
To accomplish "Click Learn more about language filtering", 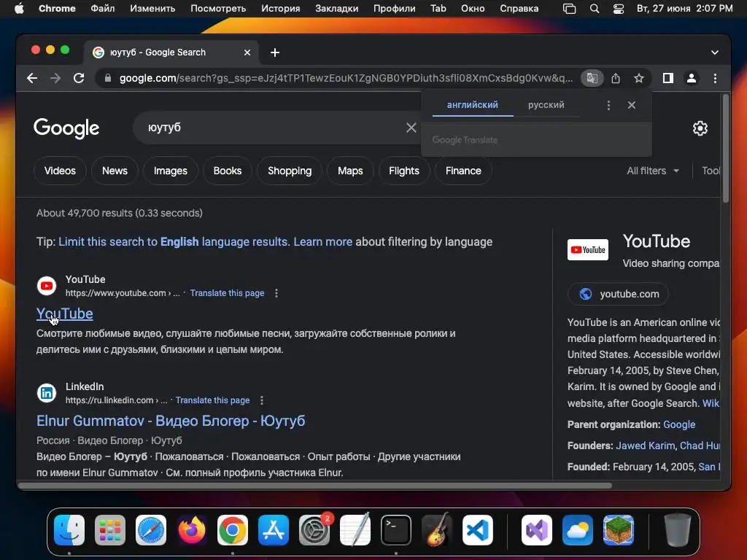I will (x=323, y=242).
